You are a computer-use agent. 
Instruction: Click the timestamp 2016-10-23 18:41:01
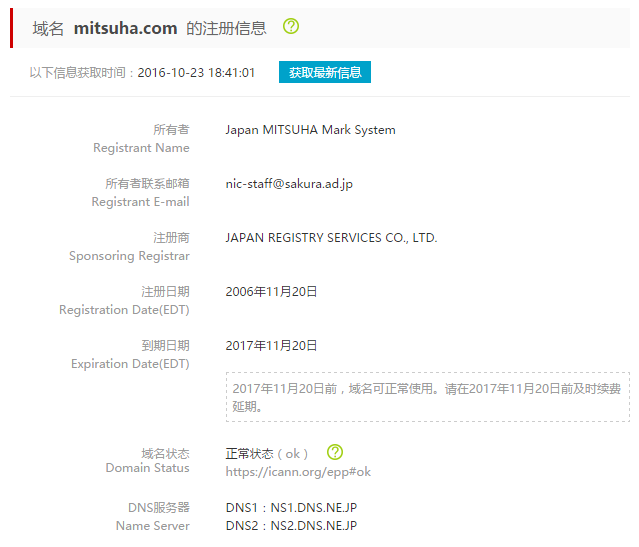click(x=196, y=73)
